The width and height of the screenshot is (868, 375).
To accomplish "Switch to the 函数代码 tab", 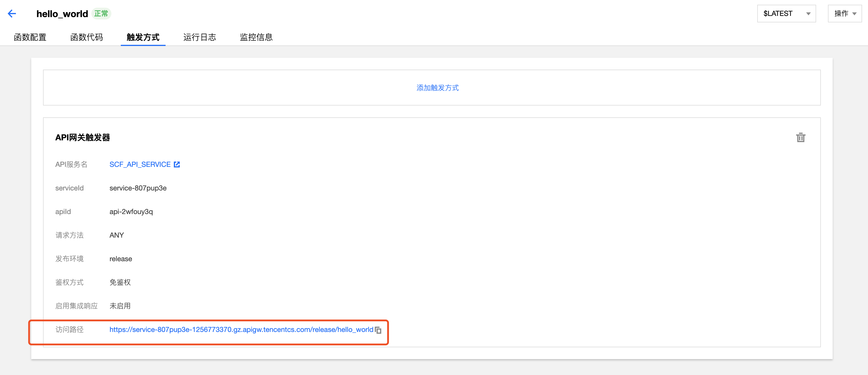I will 87,37.
